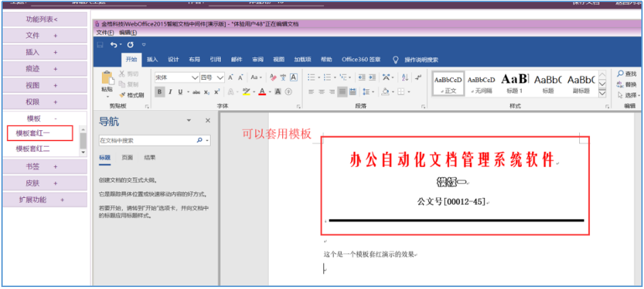Open the font name dropdown showing 宋体

click(177, 78)
